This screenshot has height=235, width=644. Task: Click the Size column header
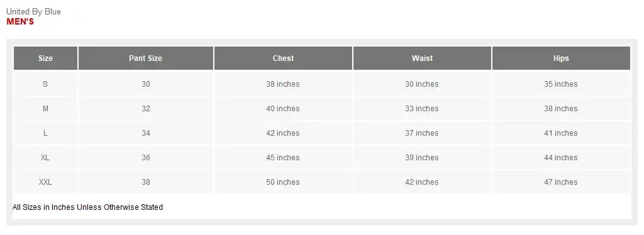point(45,58)
